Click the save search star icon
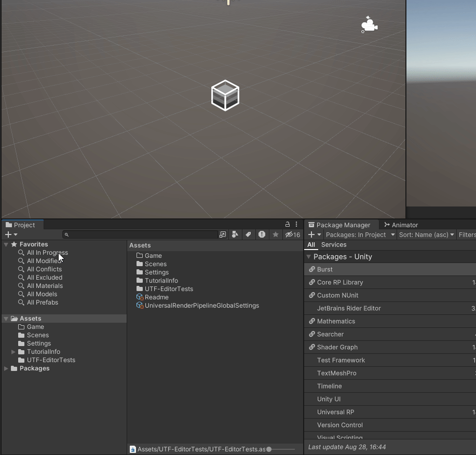 (276, 235)
